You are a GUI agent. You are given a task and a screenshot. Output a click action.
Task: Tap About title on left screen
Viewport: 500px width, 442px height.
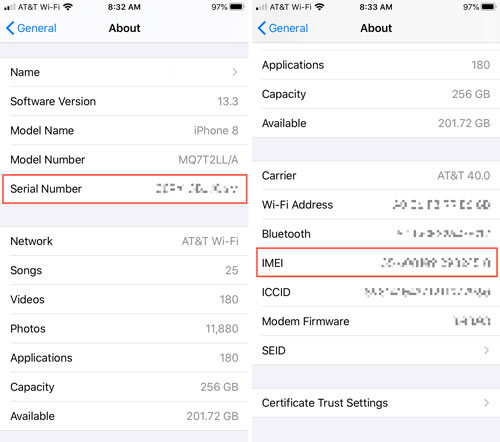point(124,28)
